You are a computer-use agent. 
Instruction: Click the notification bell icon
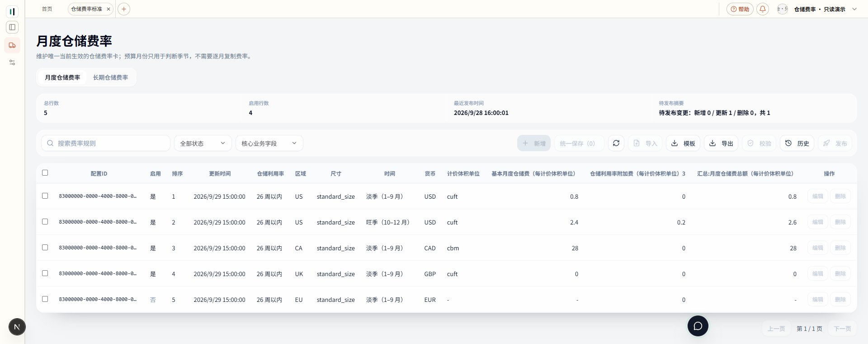pyautogui.click(x=763, y=9)
